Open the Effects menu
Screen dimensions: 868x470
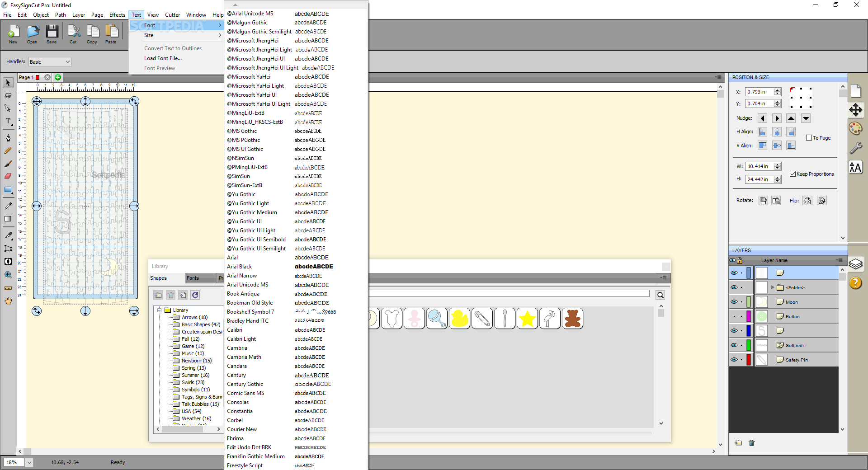[x=117, y=15]
